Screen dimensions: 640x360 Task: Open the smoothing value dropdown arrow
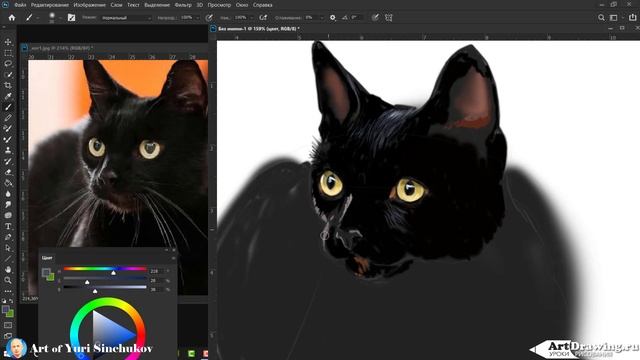point(321,18)
